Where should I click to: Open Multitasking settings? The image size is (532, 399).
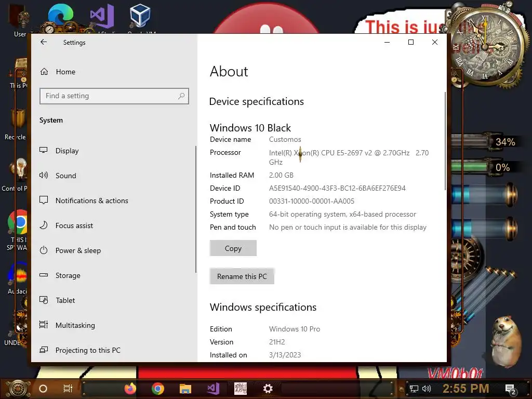pyautogui.click(x=75, y=325)
